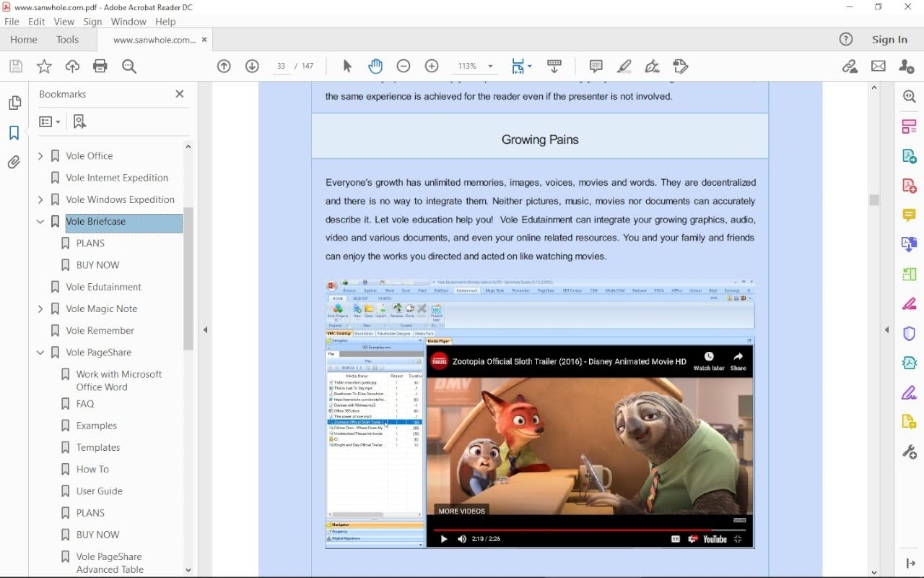
Task: Expand the Vole Windows Expedition bookmark
Action: (x=40, y=200)
